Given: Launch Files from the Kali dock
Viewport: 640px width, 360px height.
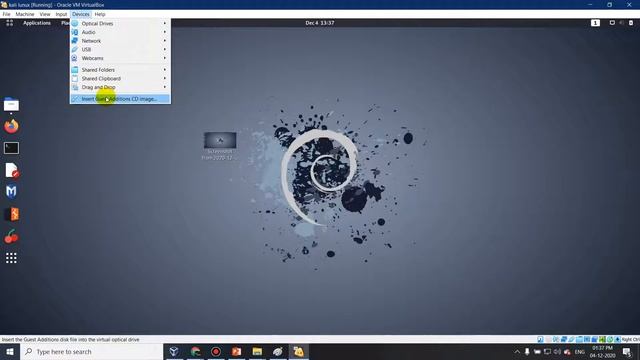Looking at the screenshot, I should 11,104.
